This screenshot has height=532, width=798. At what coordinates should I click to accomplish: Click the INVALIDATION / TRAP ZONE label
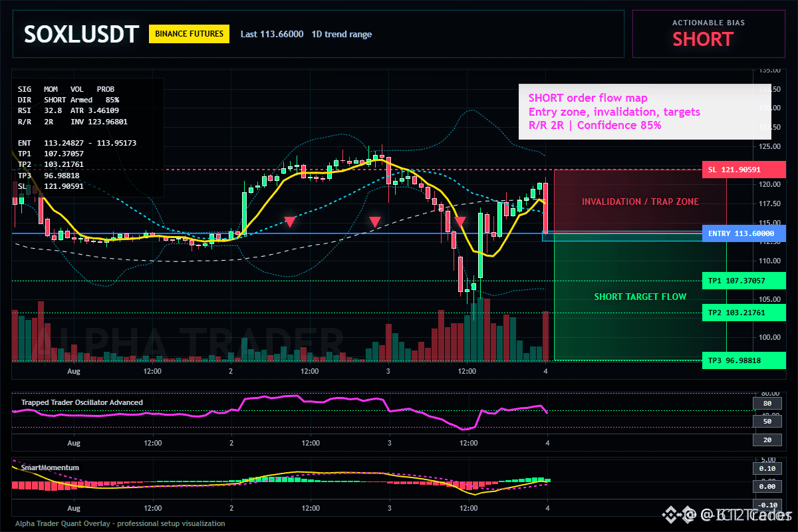tap(640, 201)
